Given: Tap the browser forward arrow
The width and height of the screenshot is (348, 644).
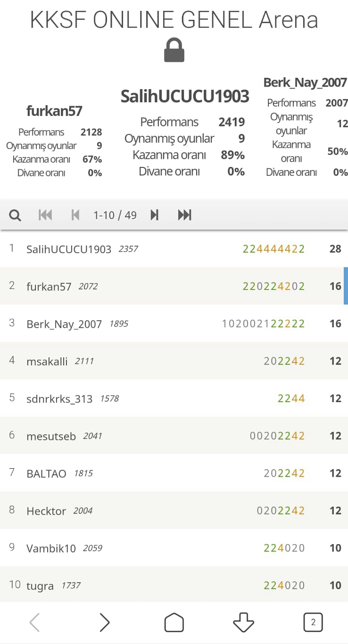Looking at the screenshot, I should (104, 623).
